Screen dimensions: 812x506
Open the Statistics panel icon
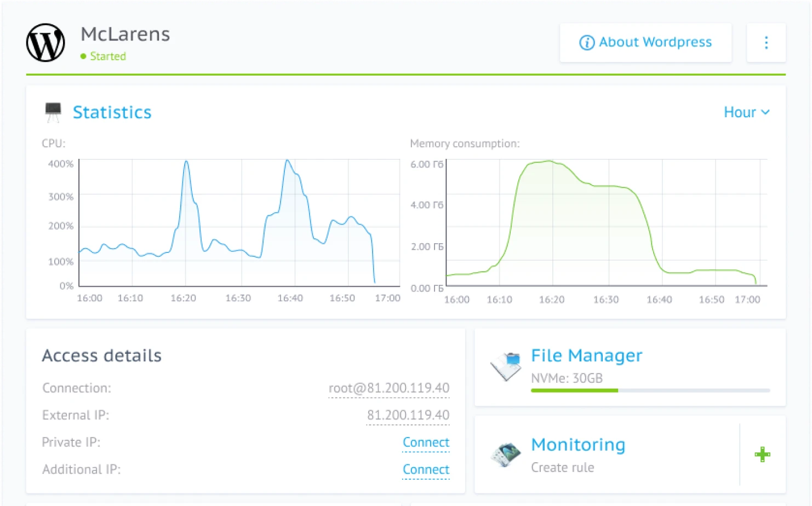coord(53,111)
